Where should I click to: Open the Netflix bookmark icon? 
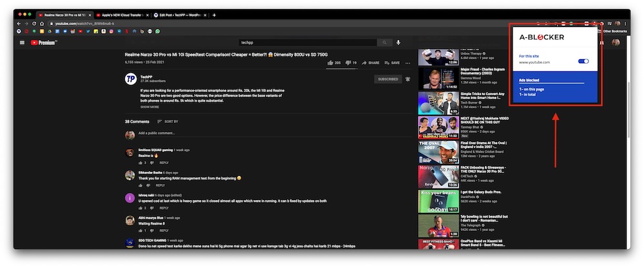(x=126, y=31)
